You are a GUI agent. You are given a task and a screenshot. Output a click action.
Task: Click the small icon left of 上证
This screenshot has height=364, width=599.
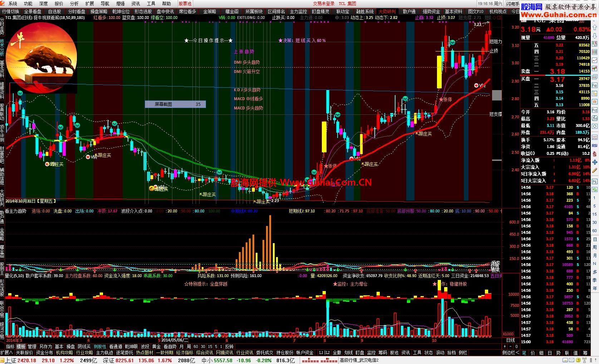pos(2,360)
